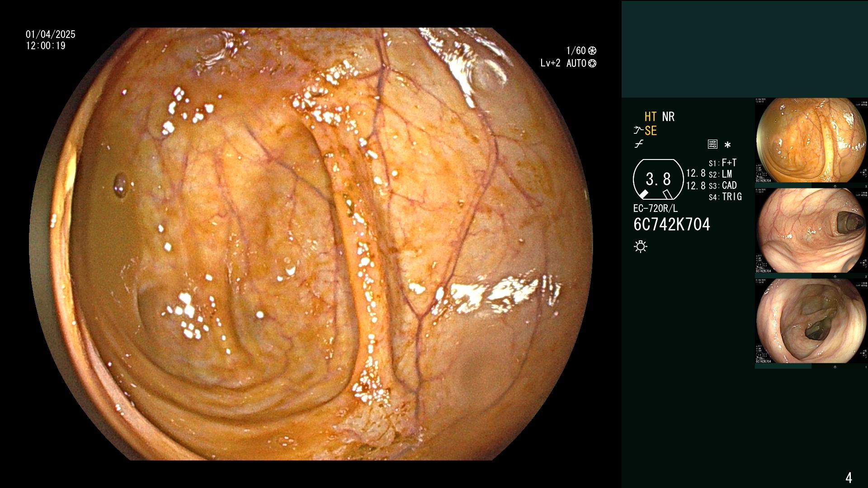Click the S2: LM switch assignment
Viewport: 868px width, 488px height.
(720, 174)
